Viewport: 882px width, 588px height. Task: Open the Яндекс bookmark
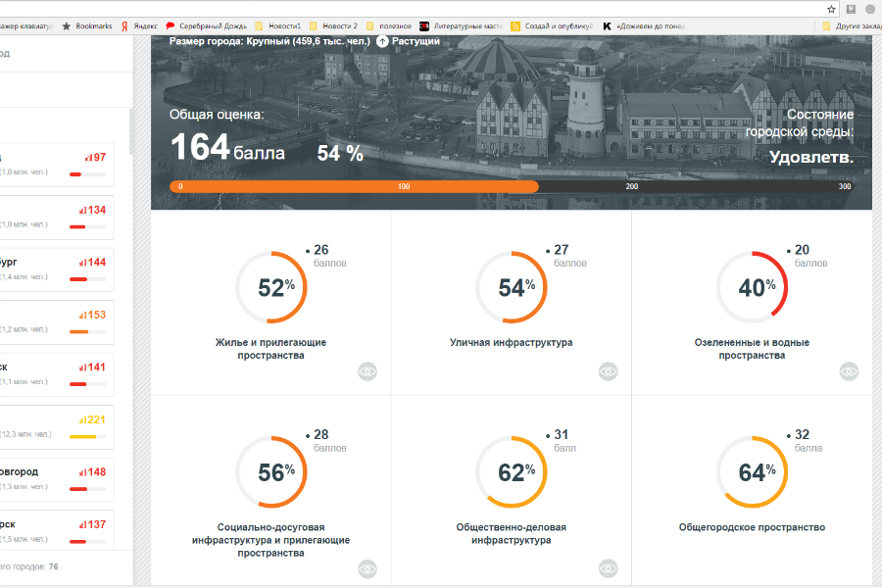[x=139, y=25]
